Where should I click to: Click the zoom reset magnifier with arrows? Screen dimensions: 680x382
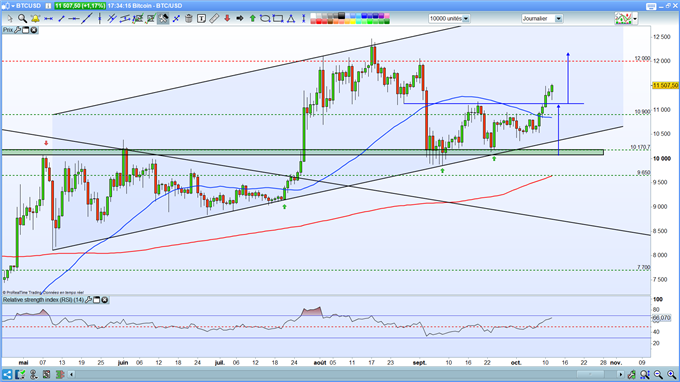tap(645, 375)
